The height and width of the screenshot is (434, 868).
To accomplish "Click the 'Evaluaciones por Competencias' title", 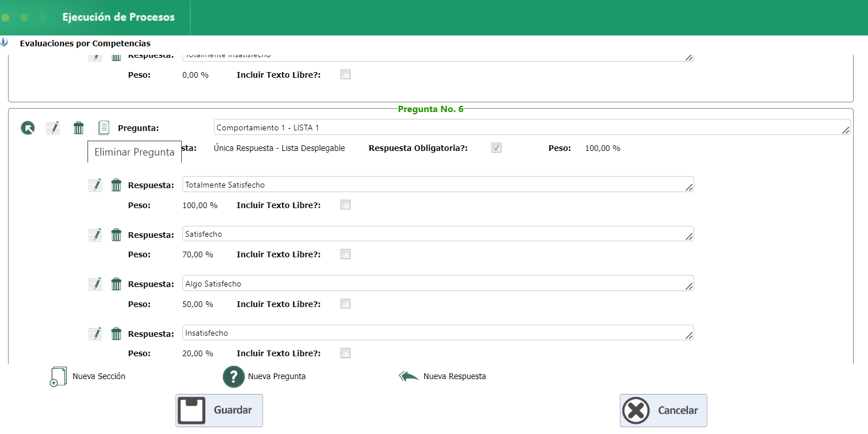I will pos(85,43).
